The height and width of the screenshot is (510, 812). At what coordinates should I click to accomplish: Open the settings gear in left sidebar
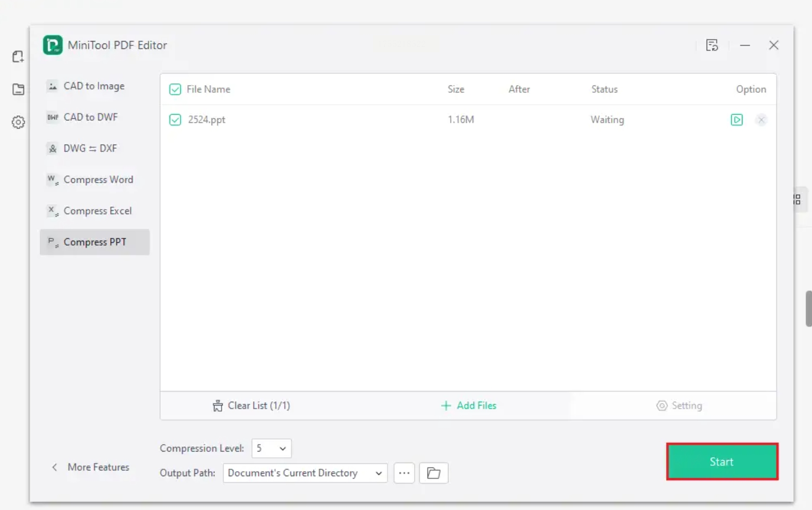(18, 122)
